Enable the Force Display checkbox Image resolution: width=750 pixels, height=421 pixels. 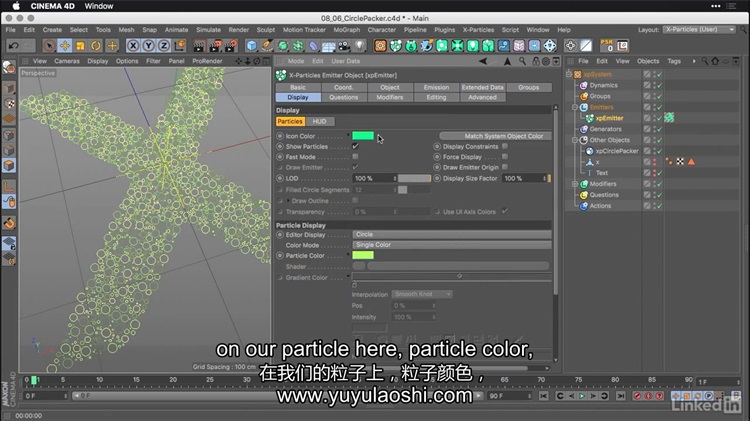[x=505, y=156]
